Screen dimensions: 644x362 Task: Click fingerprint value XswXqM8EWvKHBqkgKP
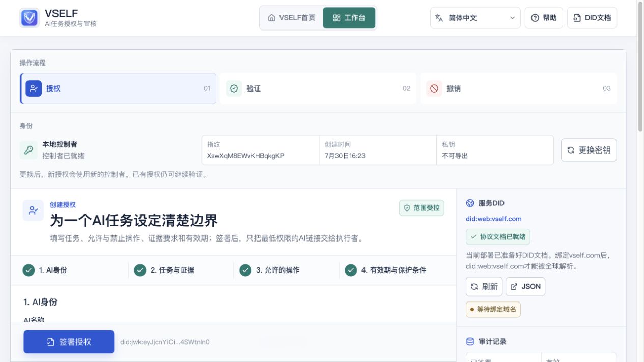245,156
